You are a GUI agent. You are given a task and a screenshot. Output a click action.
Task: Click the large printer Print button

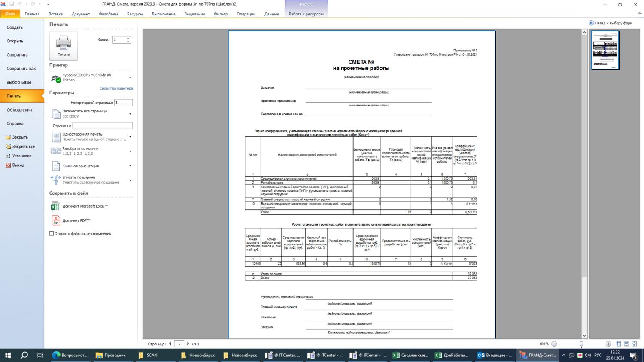(x=64, y=45)
